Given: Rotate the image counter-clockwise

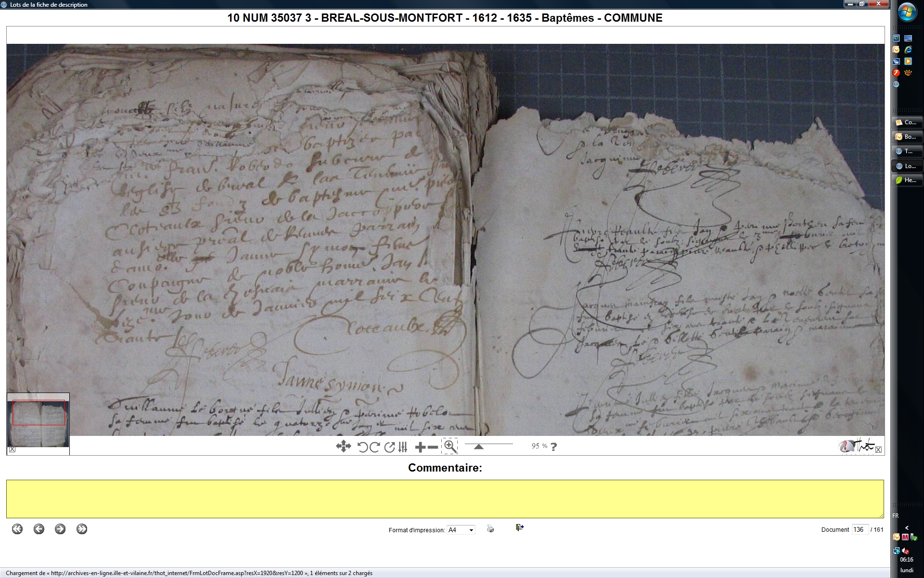Looking at the screenshot, I should (x=363, y=447).
